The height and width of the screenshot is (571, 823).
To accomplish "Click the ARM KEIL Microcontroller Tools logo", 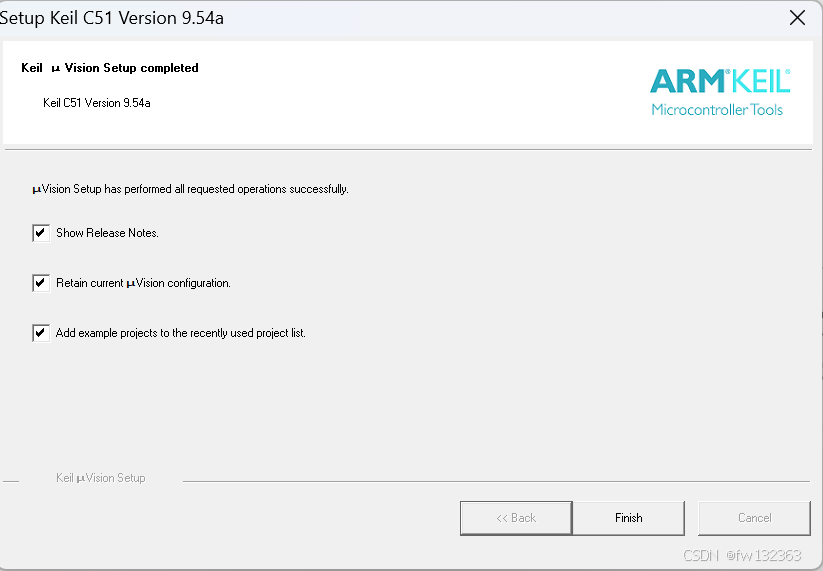I will coord(720,92).
